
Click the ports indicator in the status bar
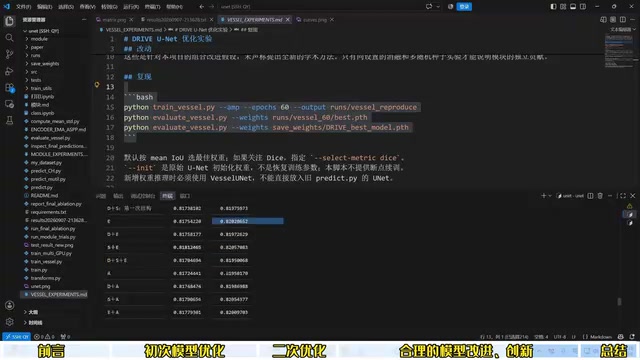pos(65,337)
